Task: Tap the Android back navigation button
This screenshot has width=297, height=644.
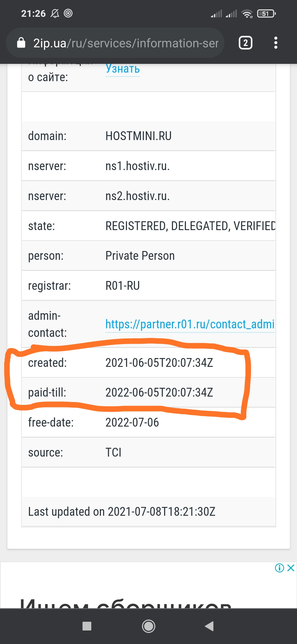Action: click(209, 626)
